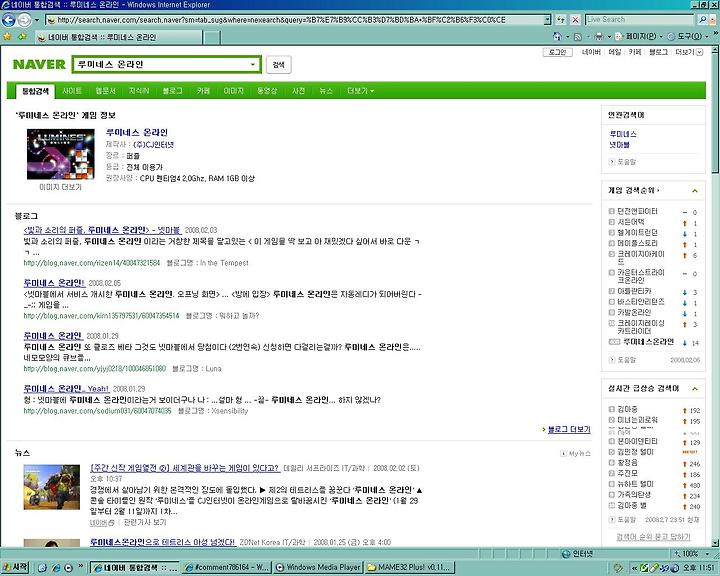Viewport: 720px width, 576px height.
Task: Click the 이미지 더보기 link under the thumbnail
Action: [60, 187]
